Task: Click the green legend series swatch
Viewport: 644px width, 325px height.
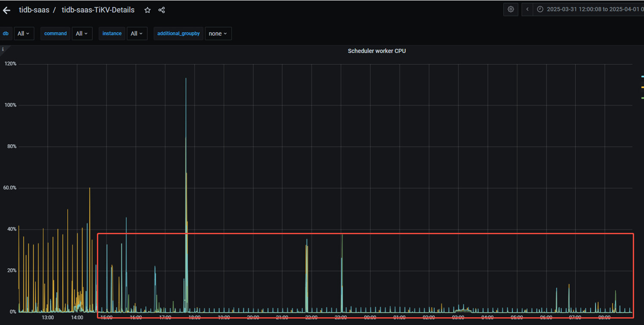Action: [642, 98]
